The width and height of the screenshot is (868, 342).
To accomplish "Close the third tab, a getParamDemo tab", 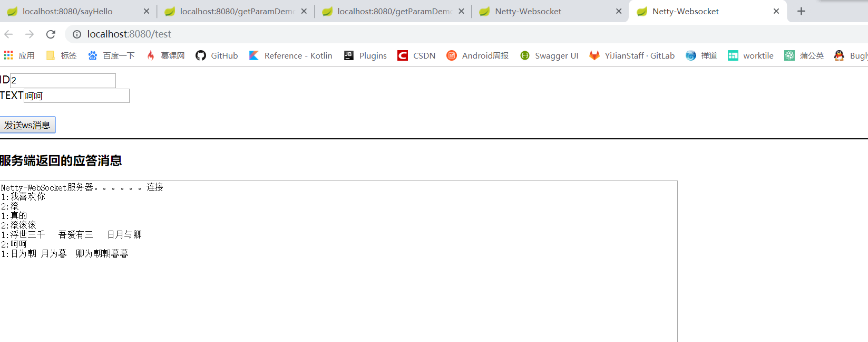I will [x=462, y=11].
